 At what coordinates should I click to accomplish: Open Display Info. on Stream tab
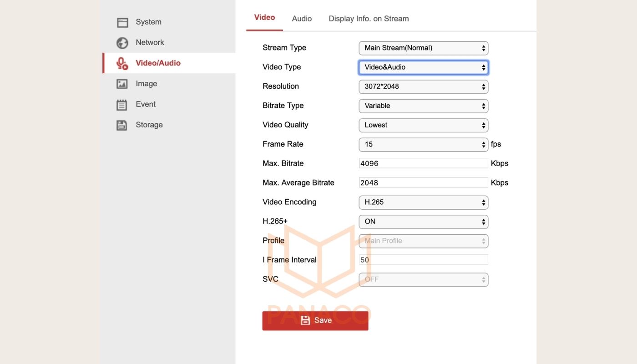click(369, 19)
